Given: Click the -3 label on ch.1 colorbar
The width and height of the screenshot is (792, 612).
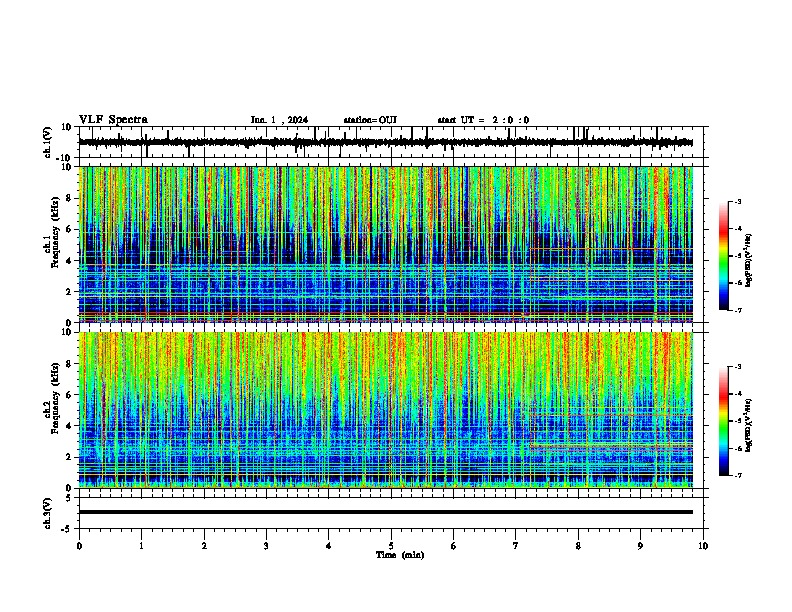Looking at the screenshot, I should coord(738,201).
